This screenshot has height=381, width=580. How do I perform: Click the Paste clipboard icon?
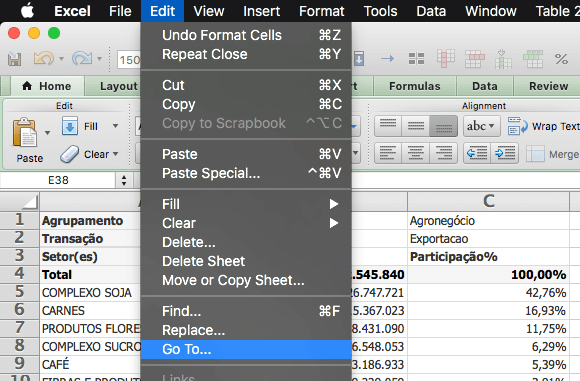(25, 132)
